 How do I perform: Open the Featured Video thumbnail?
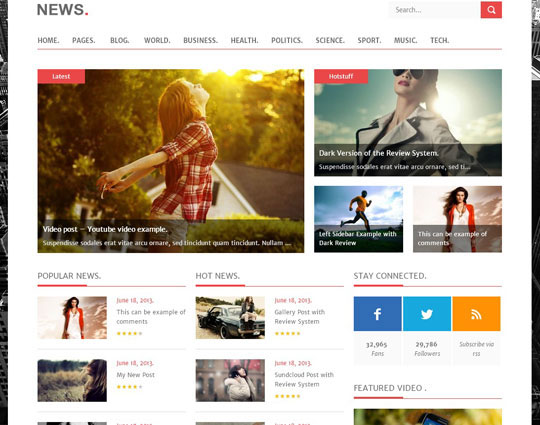tap(428, 417)
